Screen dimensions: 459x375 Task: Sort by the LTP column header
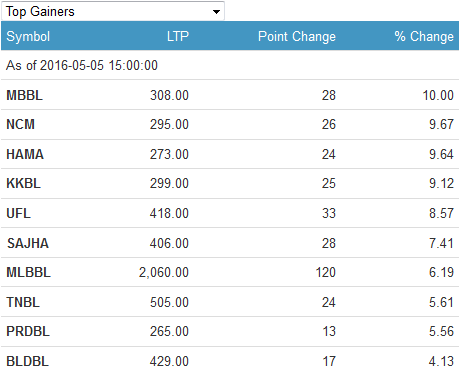(178, 36)
